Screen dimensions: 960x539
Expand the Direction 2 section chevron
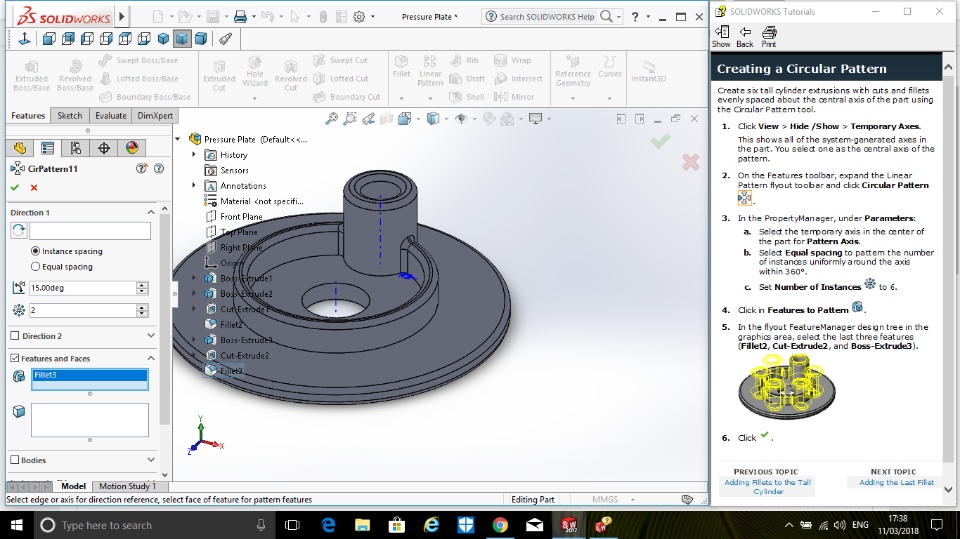coord(151,336)
